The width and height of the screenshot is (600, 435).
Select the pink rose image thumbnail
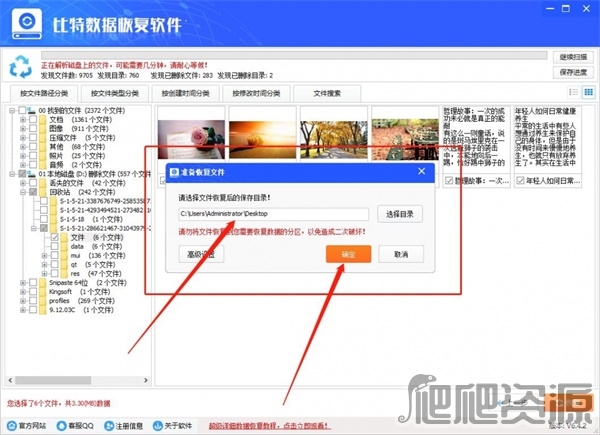click(191, 139)
